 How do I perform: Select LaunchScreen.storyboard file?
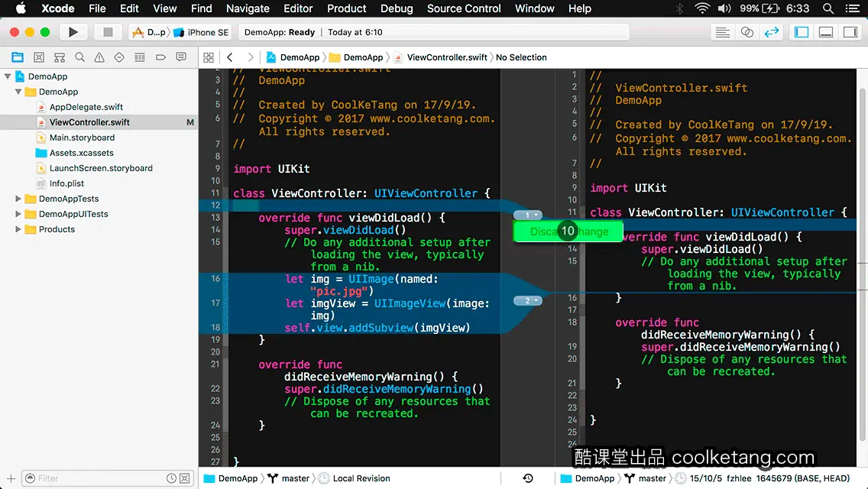tap(101, 168)
